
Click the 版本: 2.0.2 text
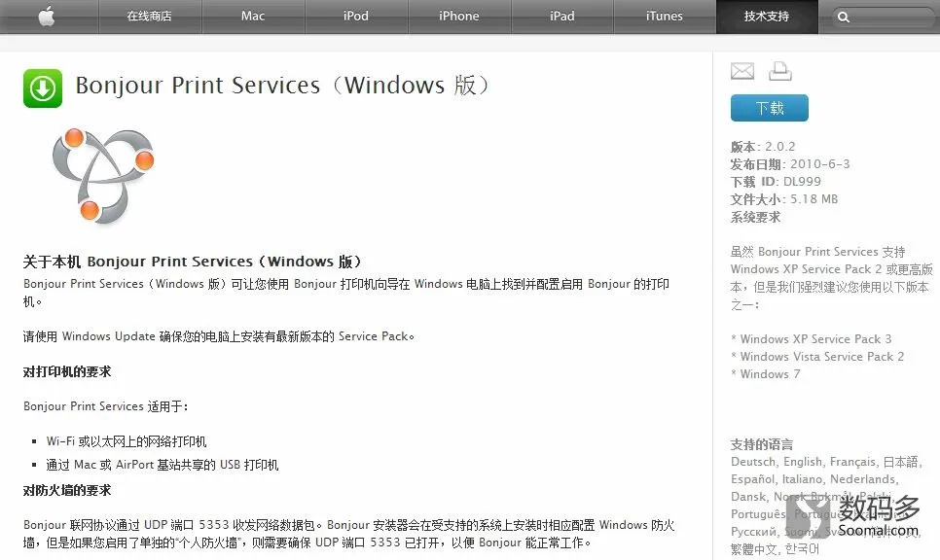[x=763, y=147]
